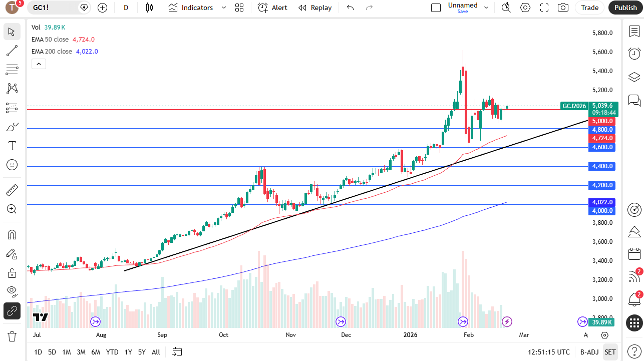The width and height of the screenshot is (644, 361).
Task: Open the D timeframe interval dropdown
Action: pos(126,8)
